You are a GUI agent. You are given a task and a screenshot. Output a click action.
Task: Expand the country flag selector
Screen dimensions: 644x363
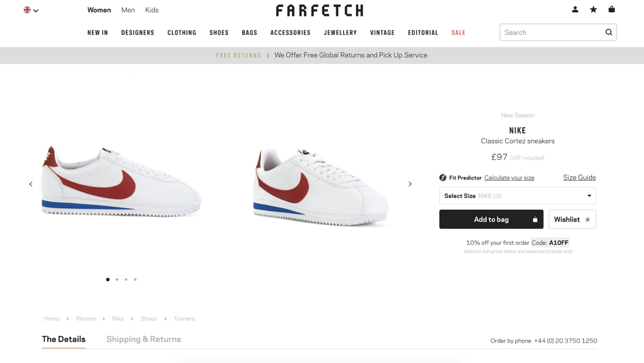[x=31, y=10]
